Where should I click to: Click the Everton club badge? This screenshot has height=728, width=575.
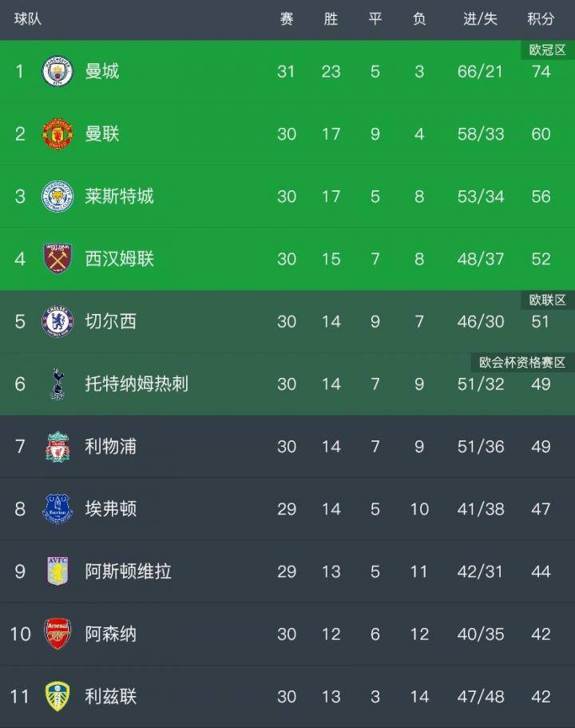pos(57,509)
